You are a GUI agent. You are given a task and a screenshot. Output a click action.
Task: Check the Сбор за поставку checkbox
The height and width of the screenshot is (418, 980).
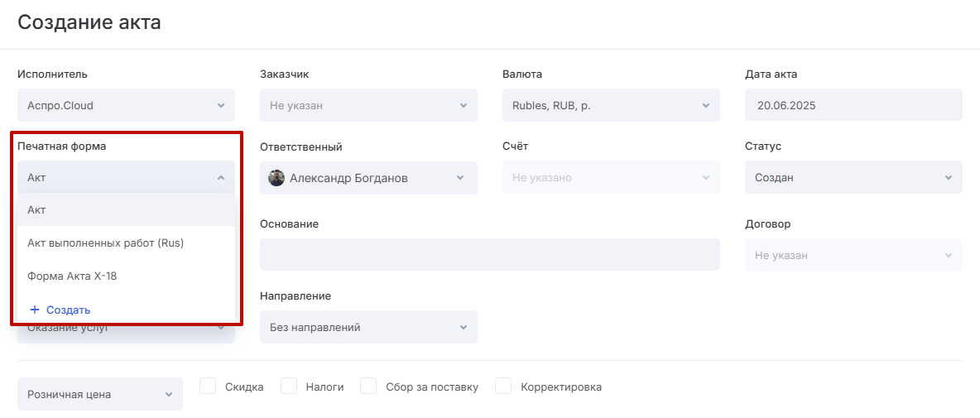tap(369, 387)
